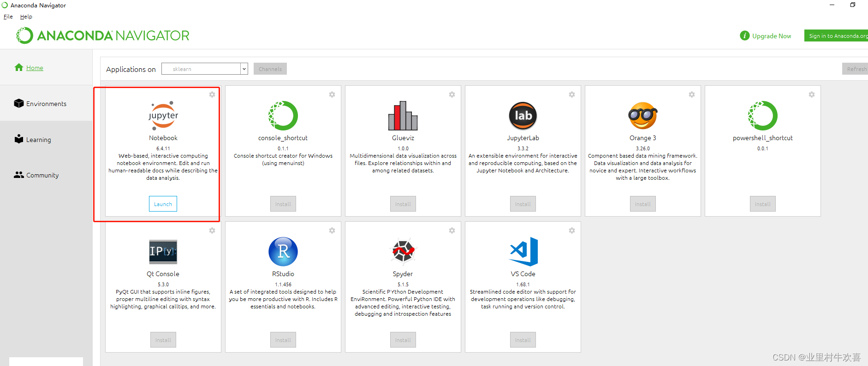Click the VS Code version 1.68.1 text
Screen dimensions: 868x366
click(523, 284)
